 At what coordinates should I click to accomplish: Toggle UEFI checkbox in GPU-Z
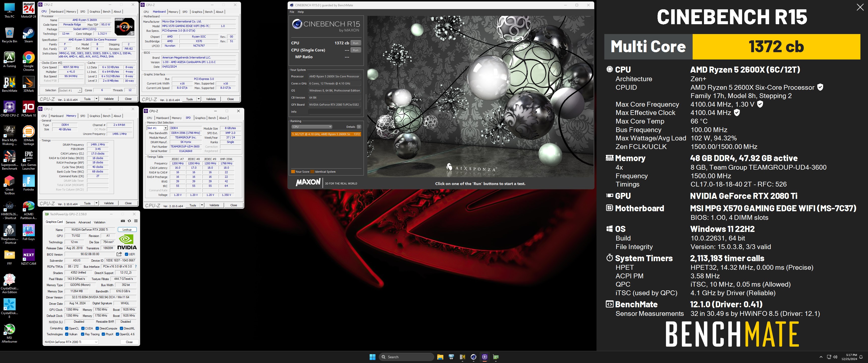coord(126,254)
